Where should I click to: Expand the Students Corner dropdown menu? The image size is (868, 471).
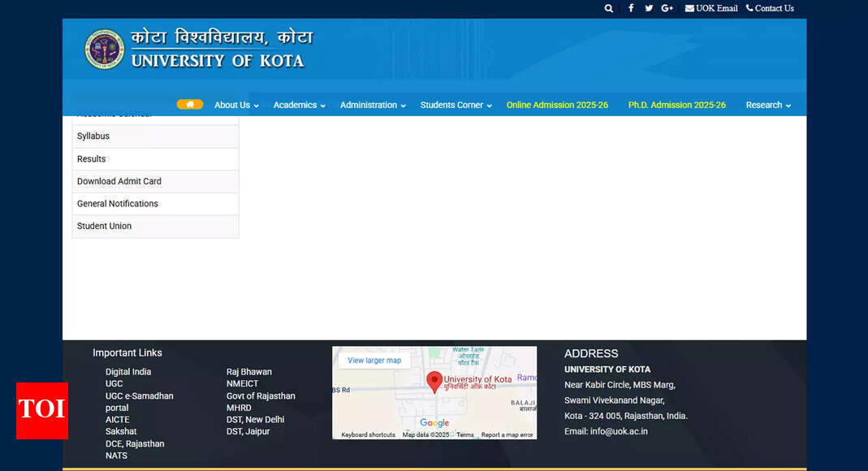coord(456,105)
